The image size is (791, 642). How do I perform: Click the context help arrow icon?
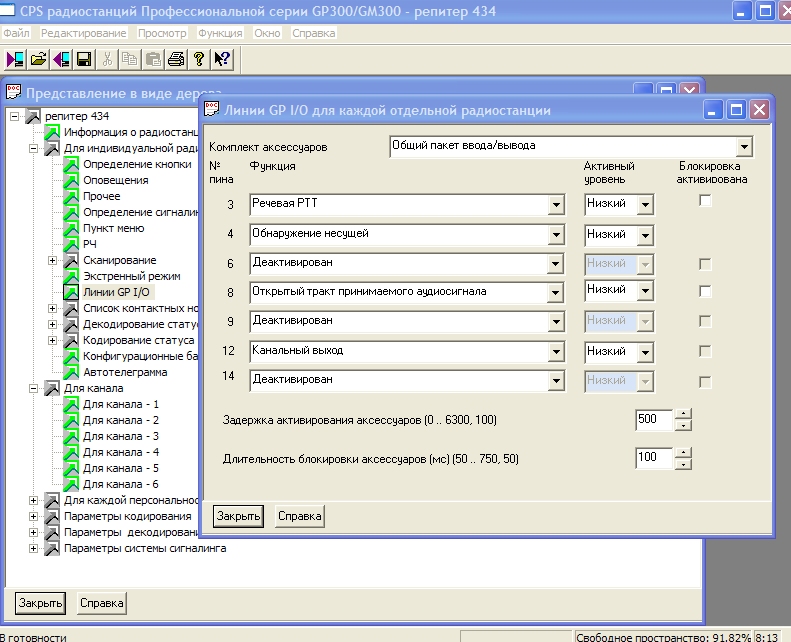pyautogui.click(x=222, y=60)
